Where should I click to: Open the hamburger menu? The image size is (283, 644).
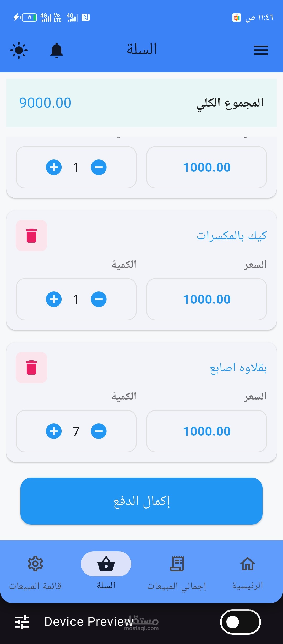tap(261, 50)
